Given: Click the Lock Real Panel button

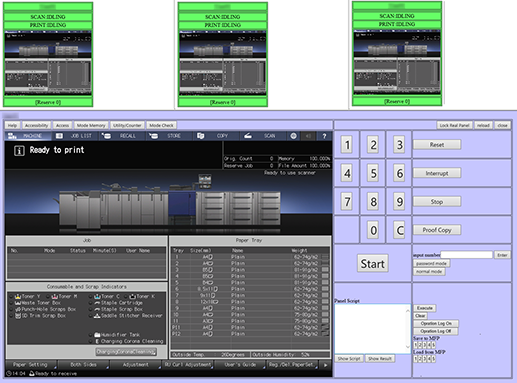Looking at the screenshot, I should 454,125.
